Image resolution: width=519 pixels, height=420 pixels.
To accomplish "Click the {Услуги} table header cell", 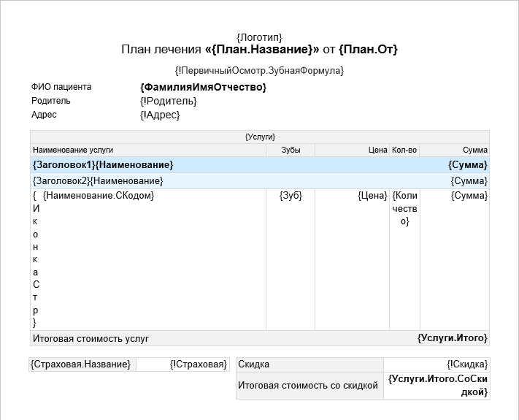I will (260, 137).
